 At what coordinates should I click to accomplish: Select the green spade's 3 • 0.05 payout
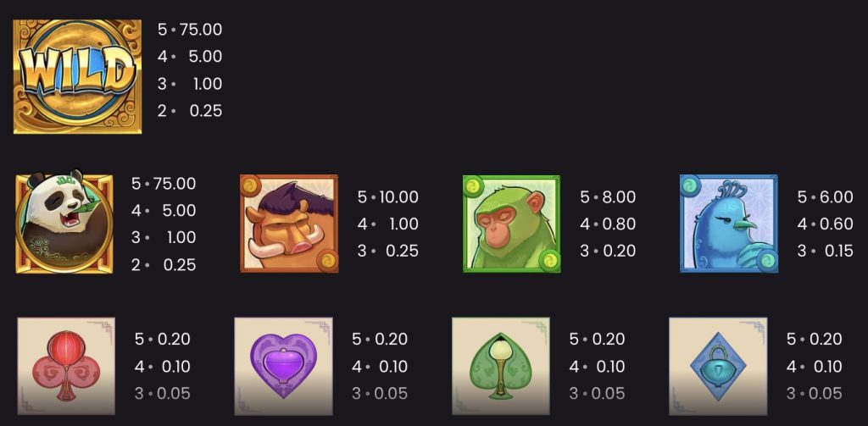pyautogui.click(x=597, y=394)
